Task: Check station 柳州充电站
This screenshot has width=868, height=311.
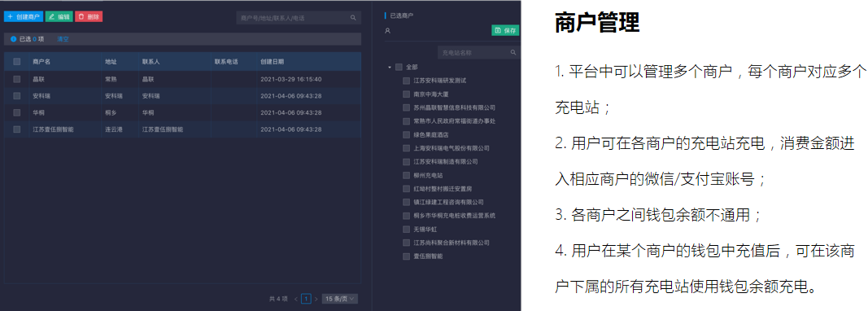Action: [407, 175]
